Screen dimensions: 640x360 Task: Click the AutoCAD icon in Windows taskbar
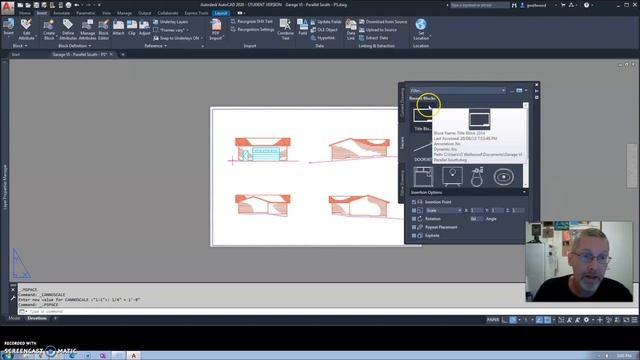click(133, 356)
